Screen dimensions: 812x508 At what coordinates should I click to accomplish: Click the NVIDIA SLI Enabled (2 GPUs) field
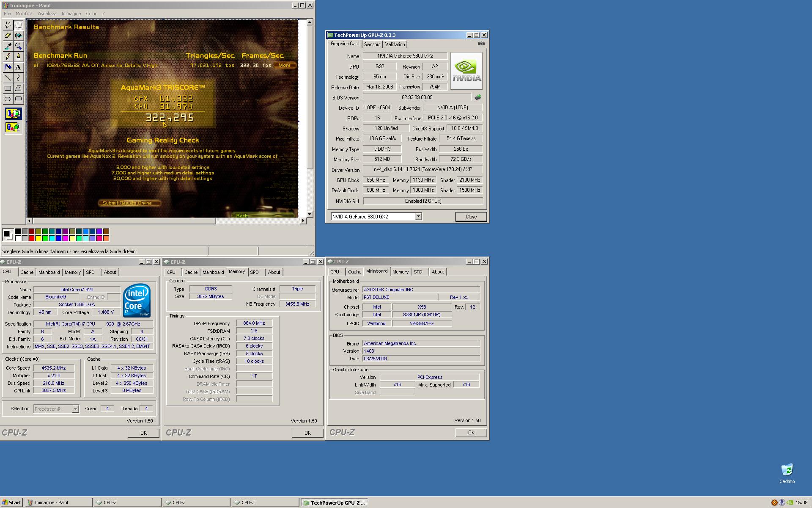click(x=423, y=201)
